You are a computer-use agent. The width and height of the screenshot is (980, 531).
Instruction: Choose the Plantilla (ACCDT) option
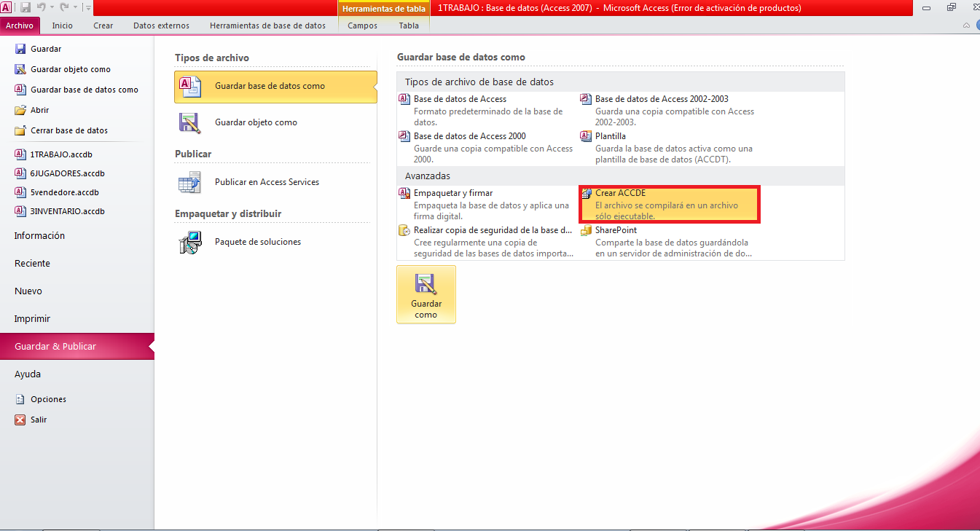point(611,136)
